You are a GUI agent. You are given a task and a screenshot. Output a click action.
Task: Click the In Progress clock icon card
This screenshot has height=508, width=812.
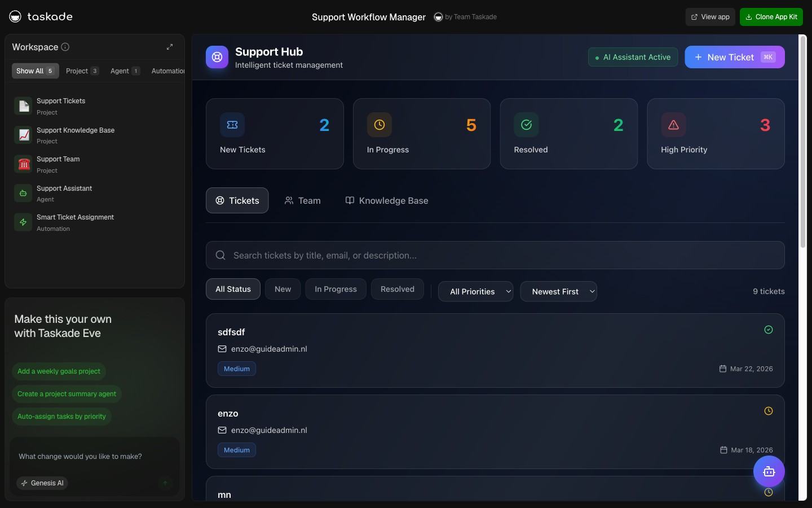click(x=379, y=125)
